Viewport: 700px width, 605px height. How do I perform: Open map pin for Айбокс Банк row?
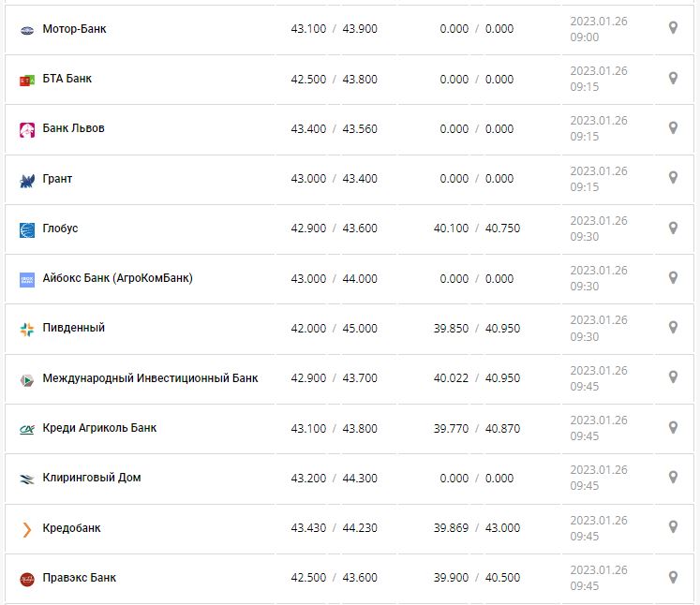[673, 278]
